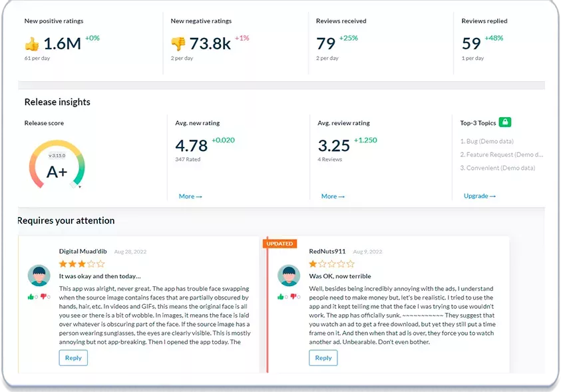The image size is (561, 392).
Task: Click the 3.25 average review rating value
Action: (x=334, y=146)
